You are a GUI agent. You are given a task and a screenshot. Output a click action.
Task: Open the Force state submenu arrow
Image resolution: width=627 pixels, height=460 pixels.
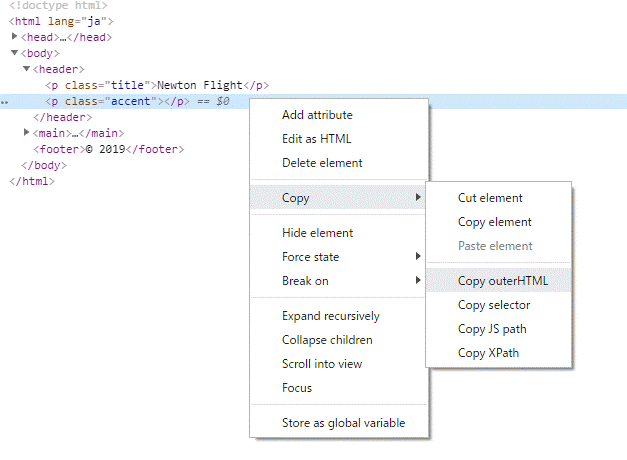(x=418, y=256)
